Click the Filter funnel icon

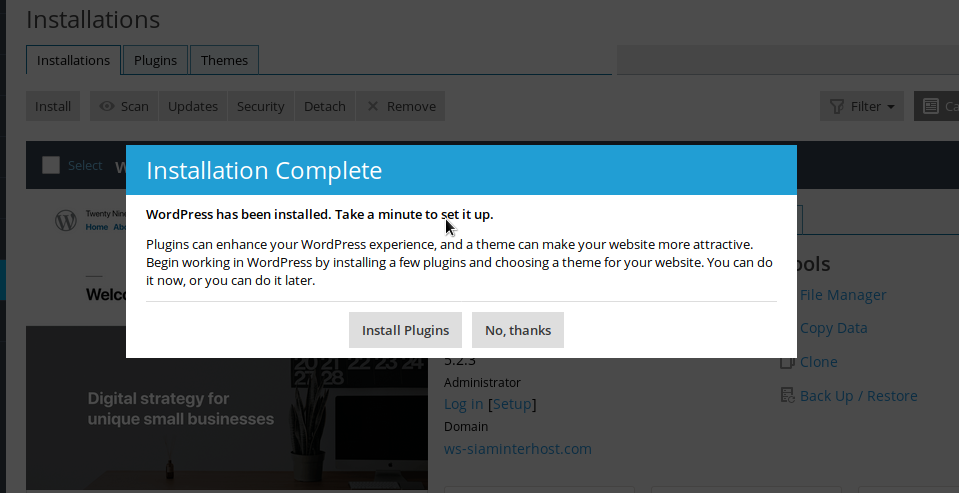pos(837,106)
